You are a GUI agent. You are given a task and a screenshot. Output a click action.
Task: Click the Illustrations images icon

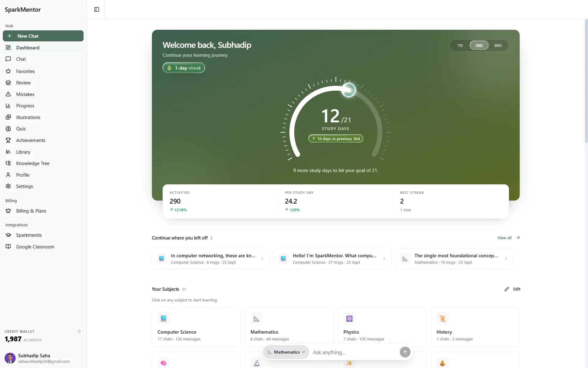click(8, 117)
